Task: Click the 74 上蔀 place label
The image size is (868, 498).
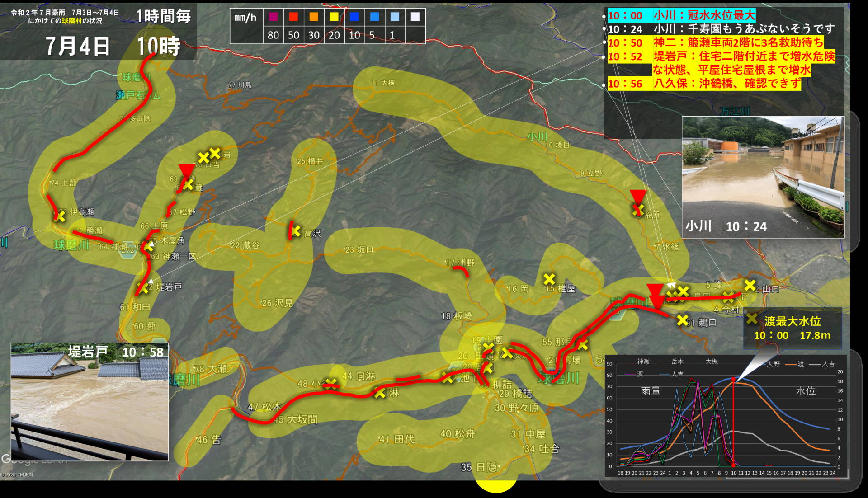Action: point(64,183)
